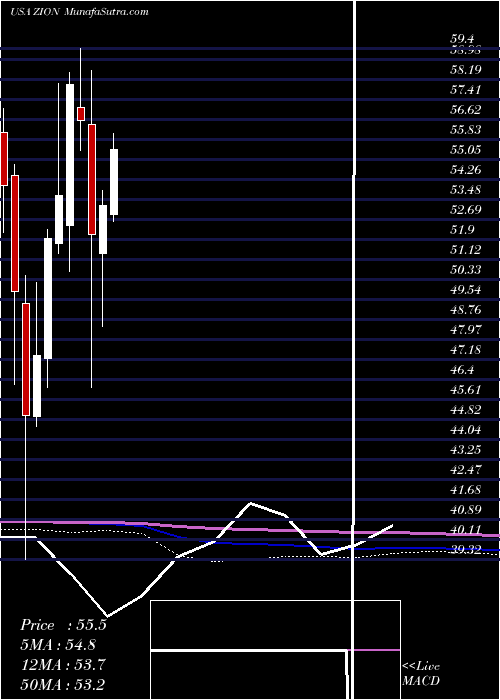Image resolution: width=500 pixels, height=700 pixels.
Task: Click the 50.33 price label
Action: tap(466, 270)
